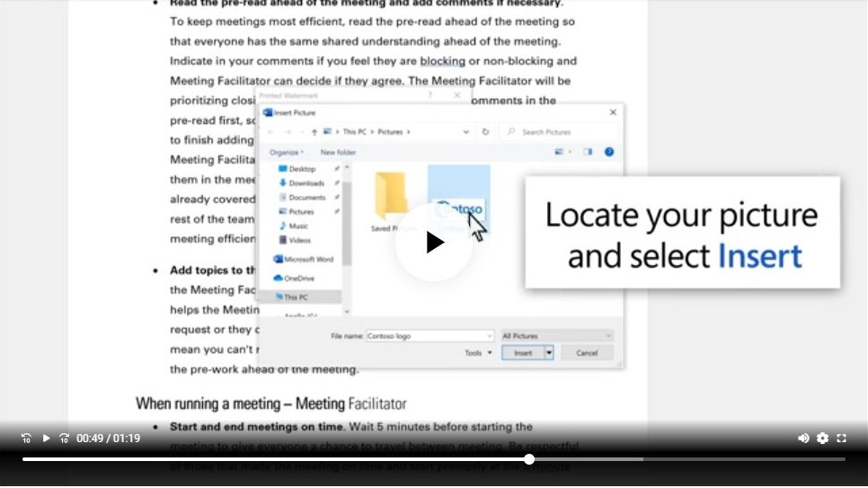
Task: Toggle the preview pane icon
Action: pyautogui.click(x=588, y=152)
